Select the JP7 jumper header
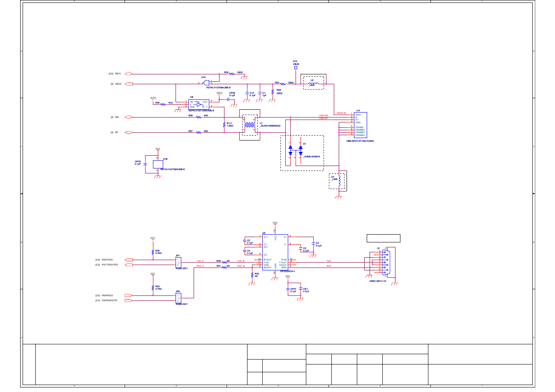Viewport: 555px width, 392px height. click(178, 262)
